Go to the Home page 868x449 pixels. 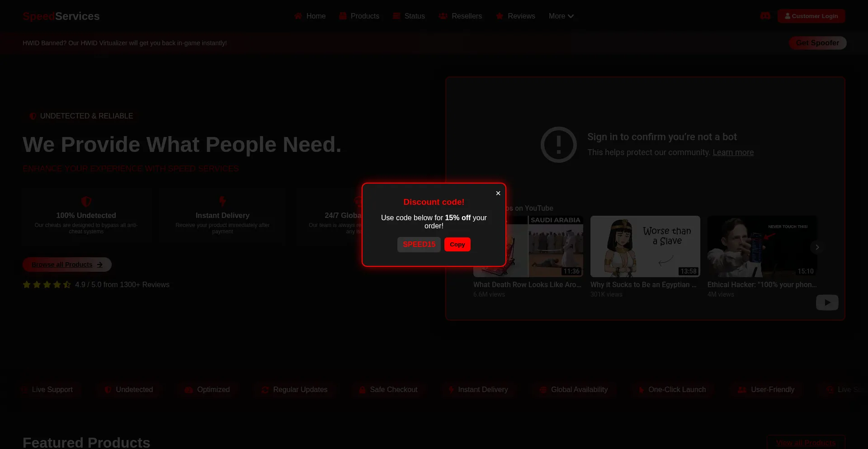tap(310, 16)
